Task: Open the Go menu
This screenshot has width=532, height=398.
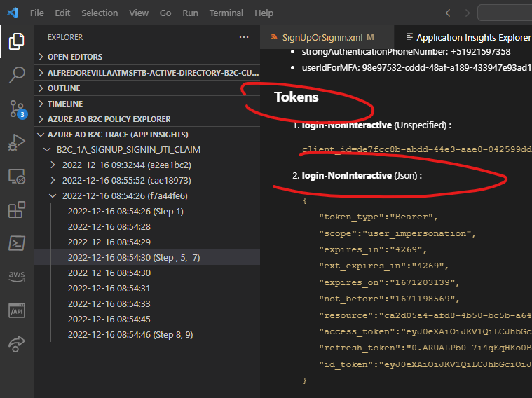Action: pyautogui.click(x=165, y=13)
